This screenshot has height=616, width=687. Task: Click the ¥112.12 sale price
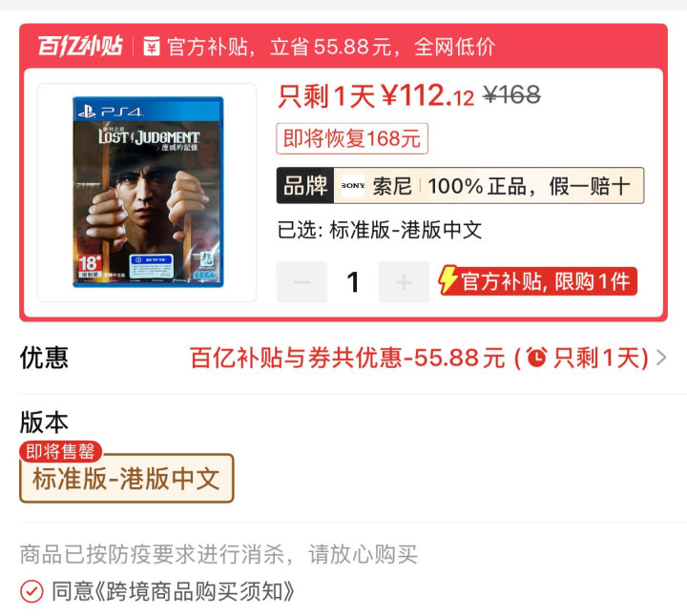pos(428,96)
